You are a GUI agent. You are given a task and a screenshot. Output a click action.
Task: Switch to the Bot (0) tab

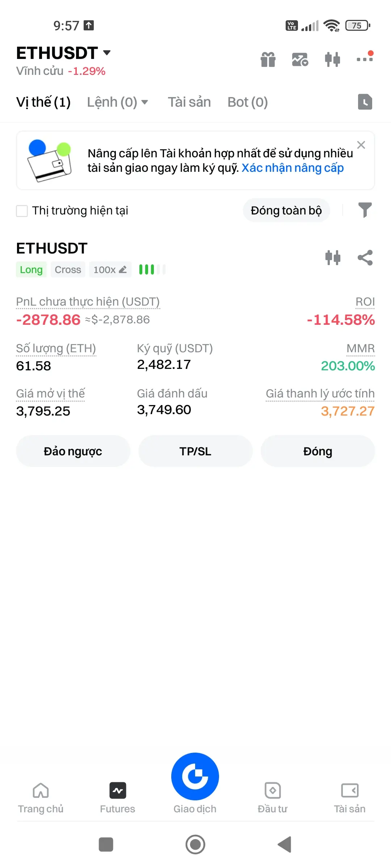pos(248,102)
